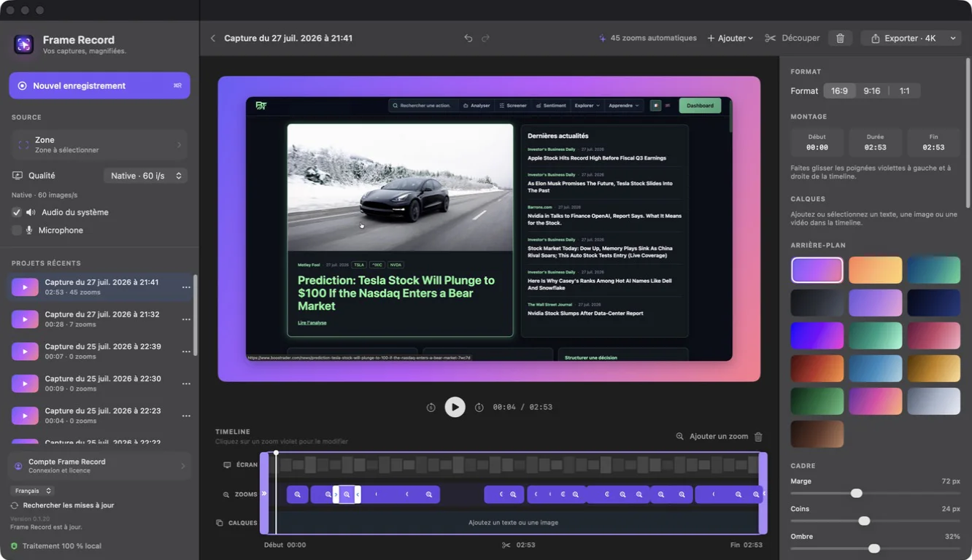This screenshot has width=972, height=560.
Task: Click the undo arrow icon
Action: pos(468,38)
